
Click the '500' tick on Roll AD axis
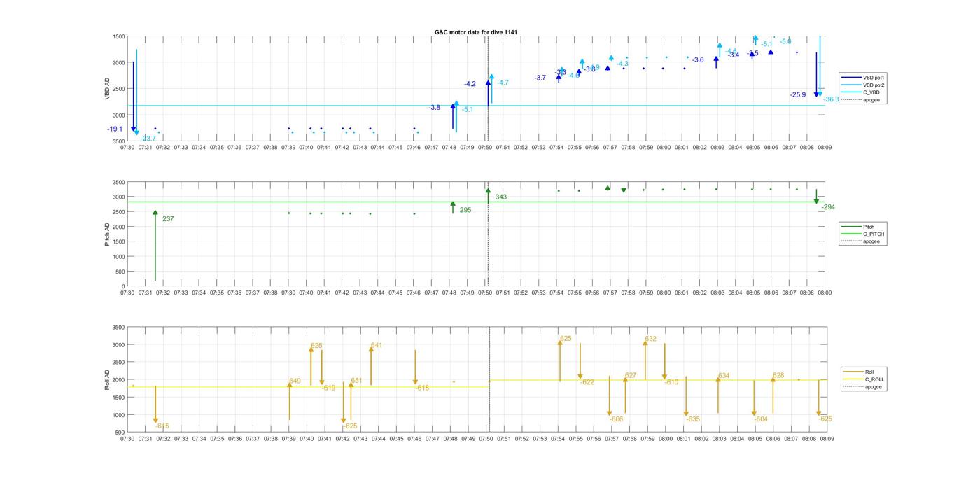120,433
